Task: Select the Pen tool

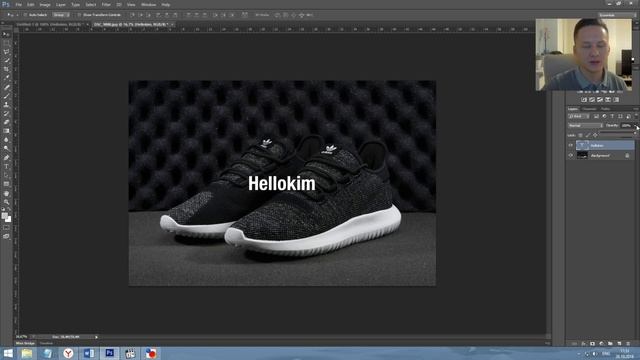Action: pyautogui.click(x=6, y=158)
